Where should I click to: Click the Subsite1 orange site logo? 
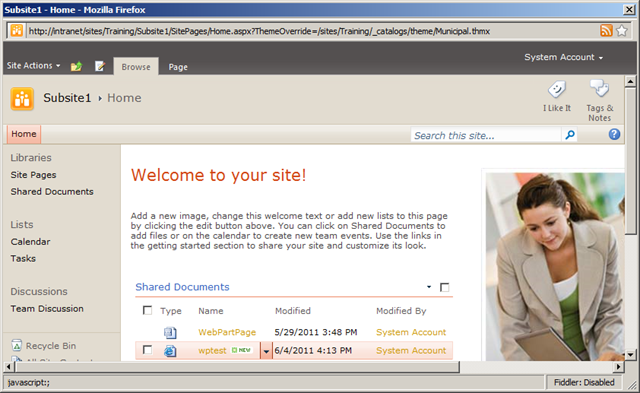[x=22, y=98]
